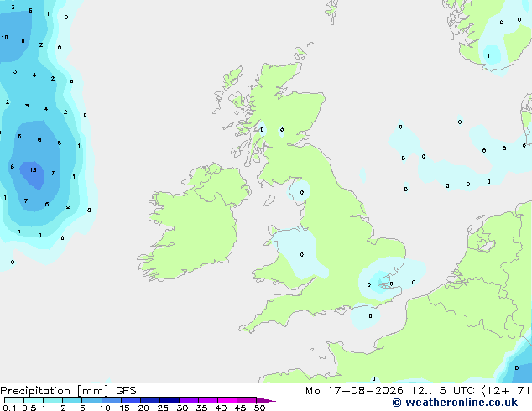Screen dimensions: 532x411
Task: Select the 45–50 mm legend swatch
Action: click(247, 400)
